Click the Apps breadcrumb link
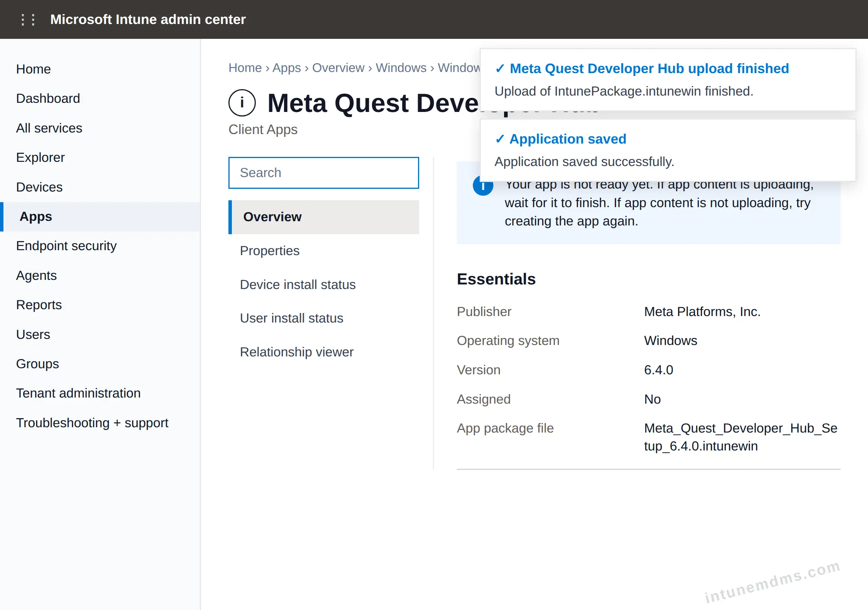The width and height of the screenshot is (868, 610). 287,68
